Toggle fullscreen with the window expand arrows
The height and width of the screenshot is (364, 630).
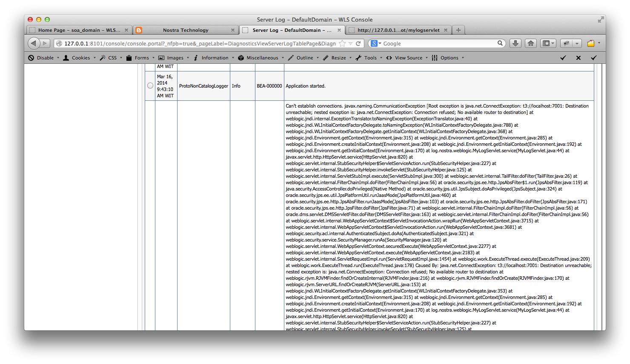coord(601,20)
